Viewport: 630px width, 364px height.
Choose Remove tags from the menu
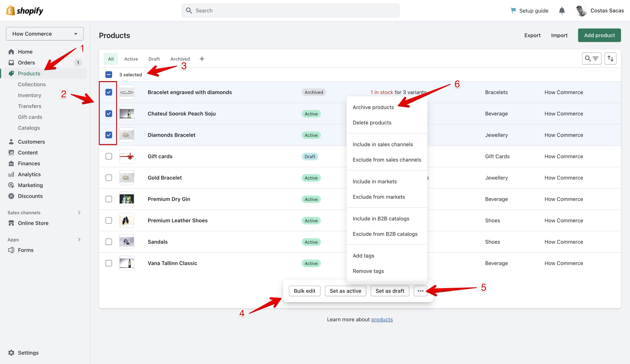click(368, 271)
